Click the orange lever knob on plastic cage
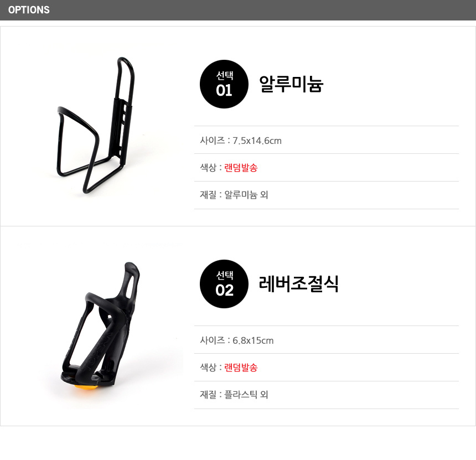Image resolution: width=476 pixels, height=460 pixels. coord(85,388)
